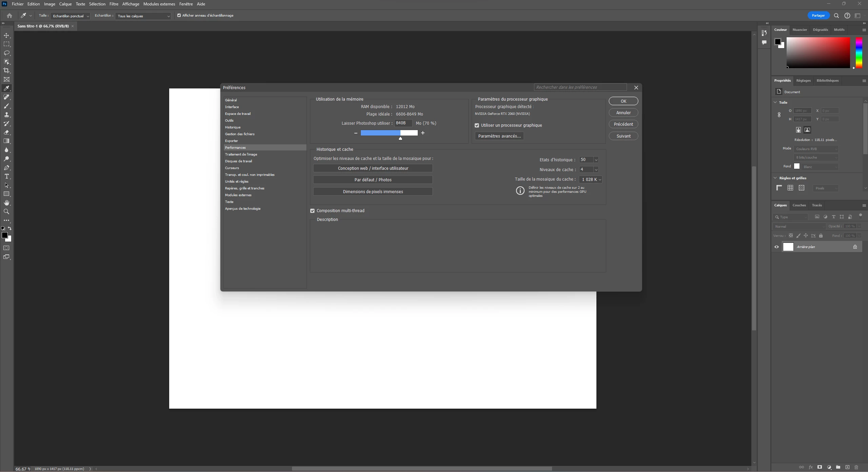Click the Paramètres avancés button
868x472 pixels.
[x=499, y=136]
